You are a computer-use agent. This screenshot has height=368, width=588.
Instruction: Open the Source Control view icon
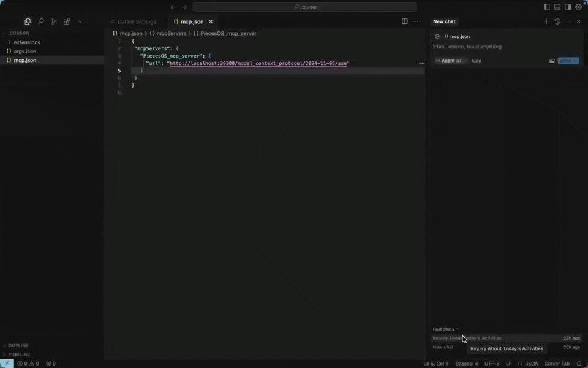[x=54, y=22]
